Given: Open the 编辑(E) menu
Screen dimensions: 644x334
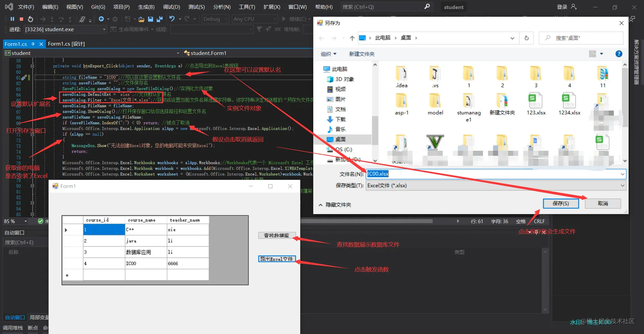Looking at the screenshot, I should [x=50, y=7].
